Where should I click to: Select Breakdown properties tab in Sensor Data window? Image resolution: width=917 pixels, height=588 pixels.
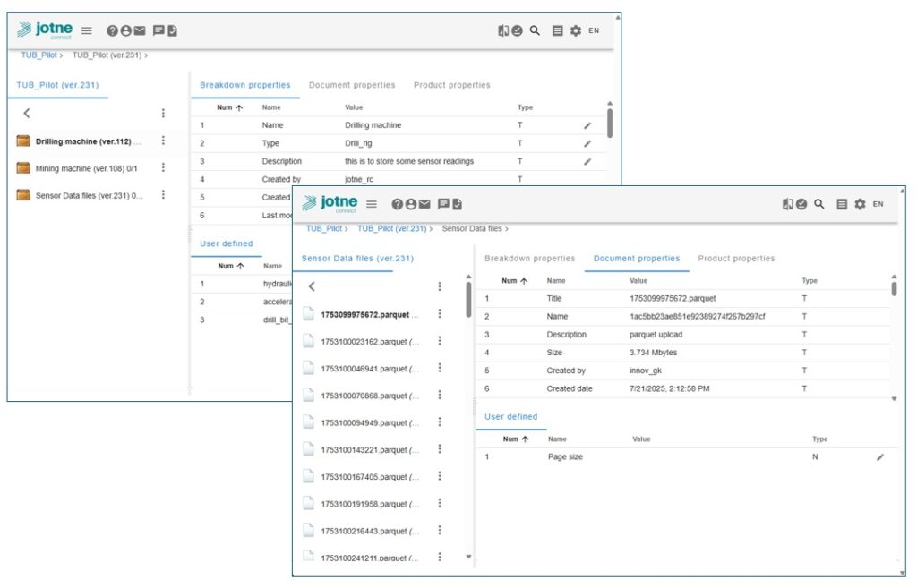[x=529, y=259]
